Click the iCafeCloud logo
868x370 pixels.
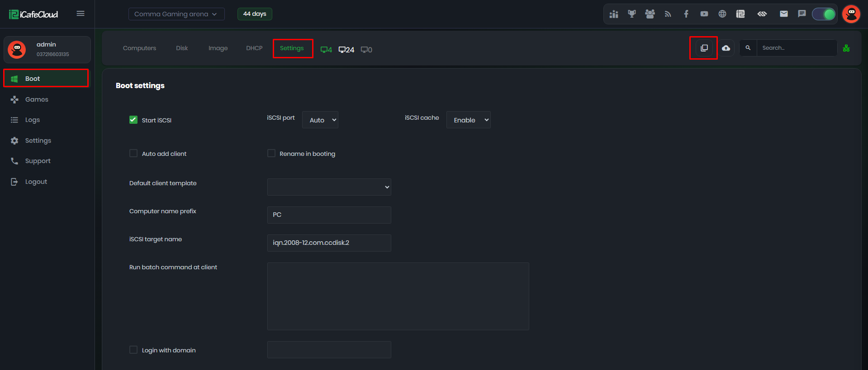tap(33, 14)
